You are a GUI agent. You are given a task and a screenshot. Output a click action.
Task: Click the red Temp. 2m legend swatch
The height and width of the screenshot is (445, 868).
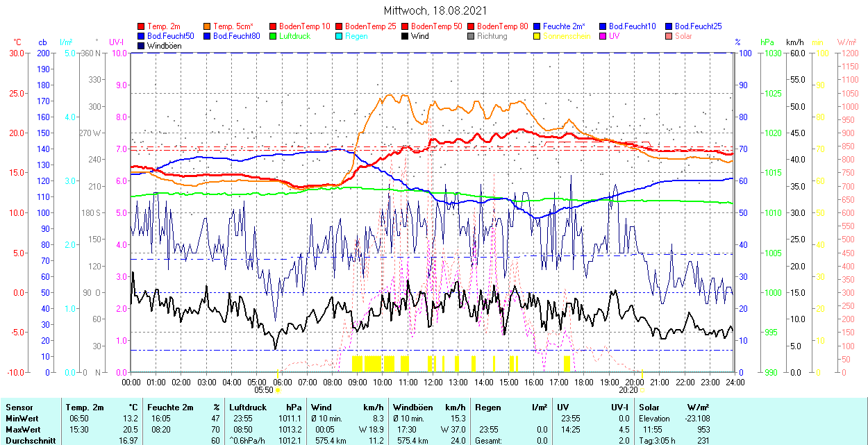142,26
